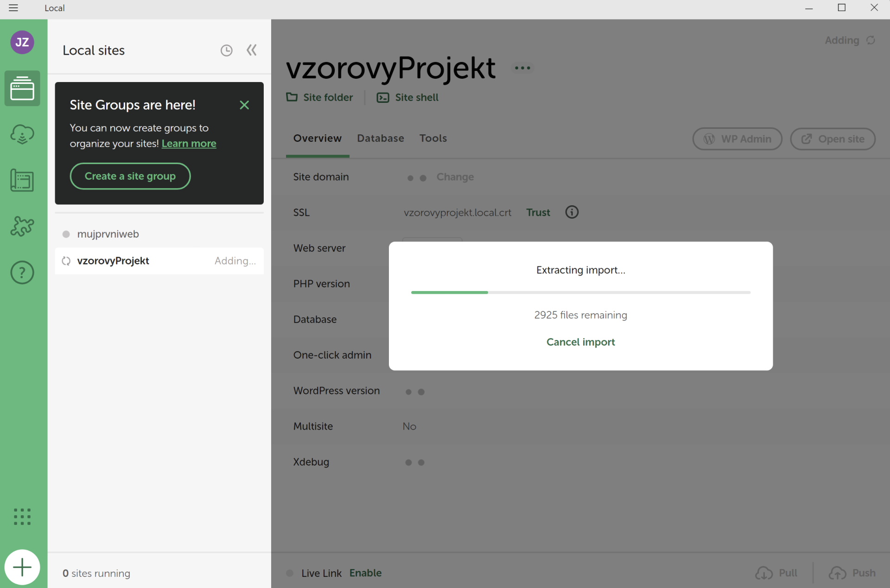The height and width of the screenshot is (588, 890).
Task: Open Help via the question mark icon
Action: [22, 272]
